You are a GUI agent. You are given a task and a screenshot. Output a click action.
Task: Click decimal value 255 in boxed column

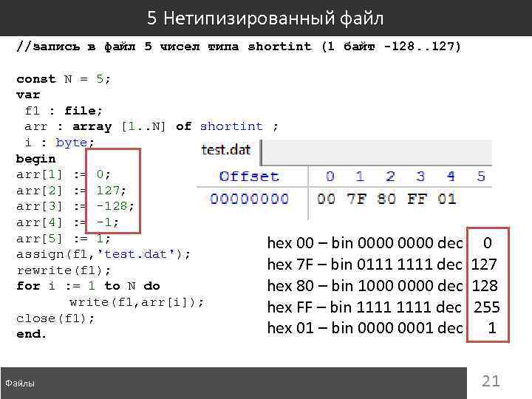(486, 307)
